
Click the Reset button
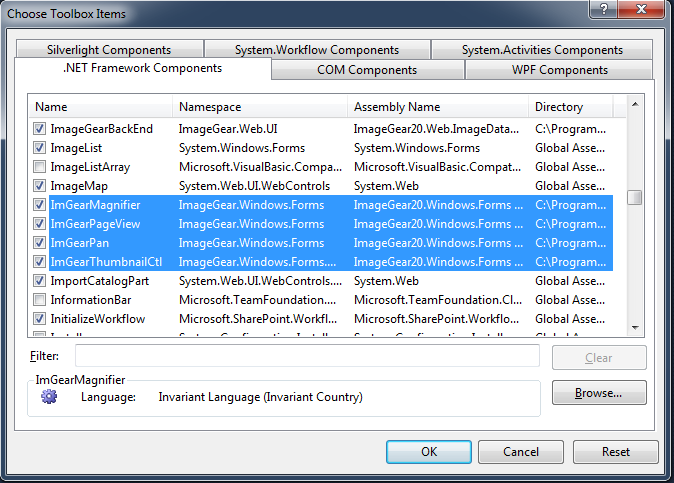[616, 452]
